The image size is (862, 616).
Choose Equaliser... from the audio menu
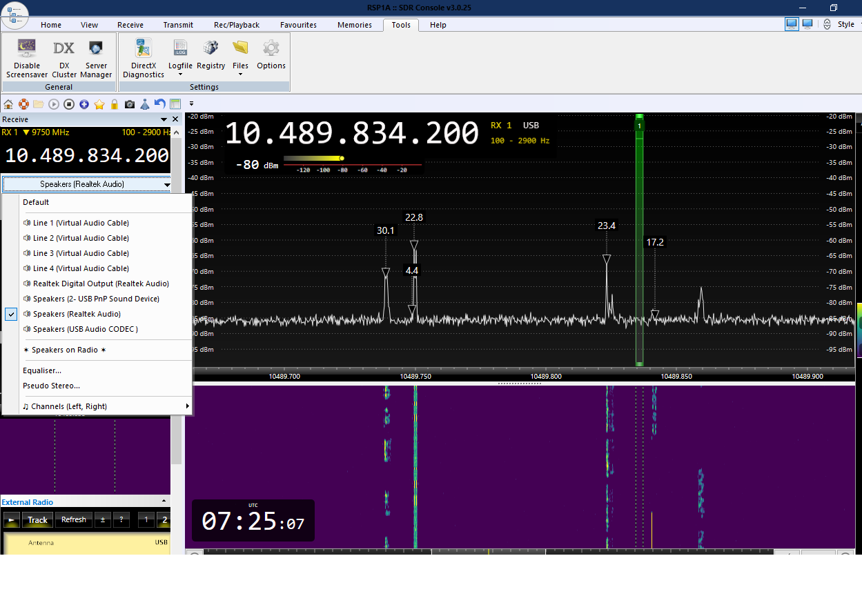[42, 370]
